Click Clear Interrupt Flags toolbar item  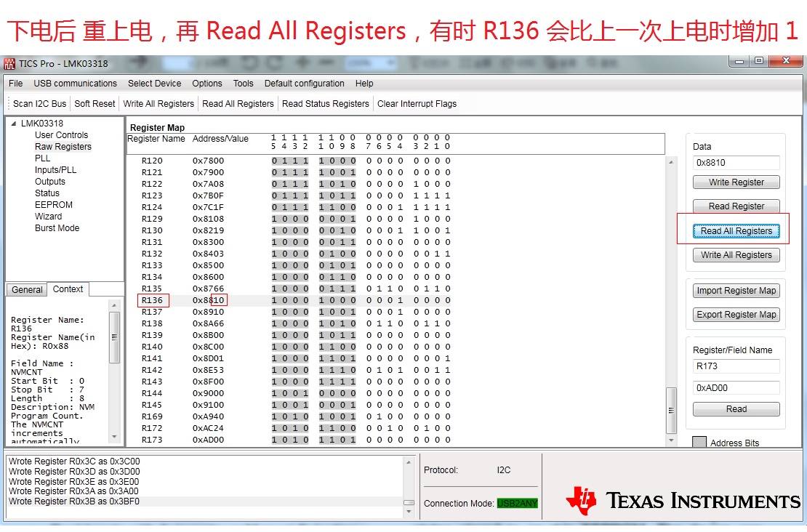point(417,103)
